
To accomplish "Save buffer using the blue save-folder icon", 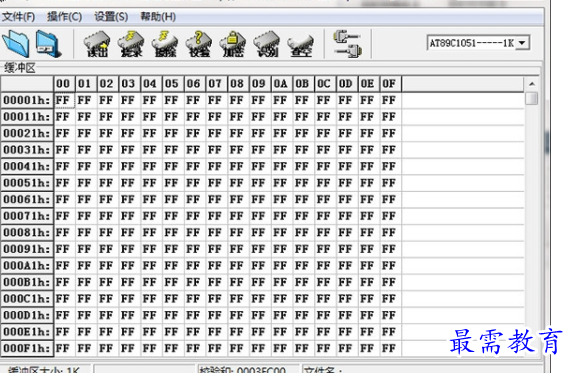I will coord(48,44).
